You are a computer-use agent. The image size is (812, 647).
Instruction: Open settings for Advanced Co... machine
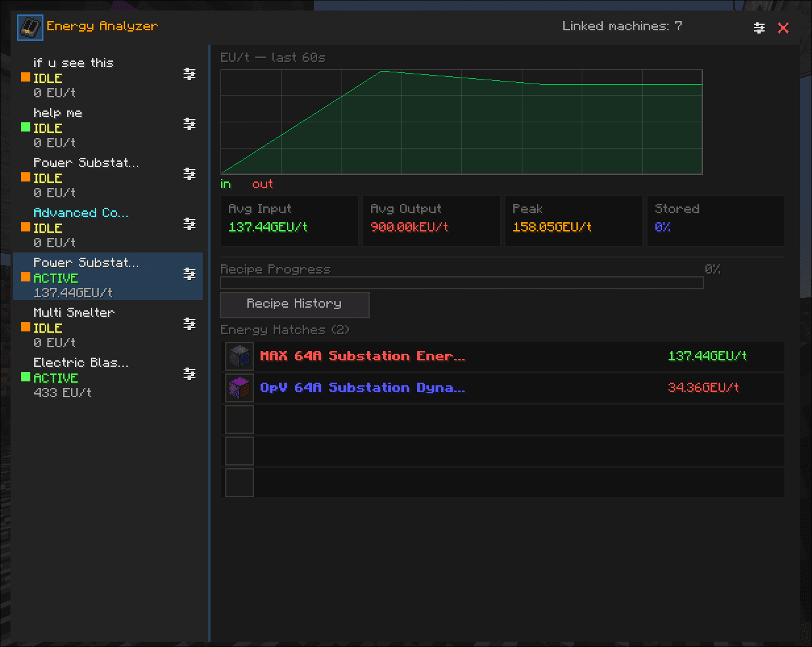coord(190,224)
